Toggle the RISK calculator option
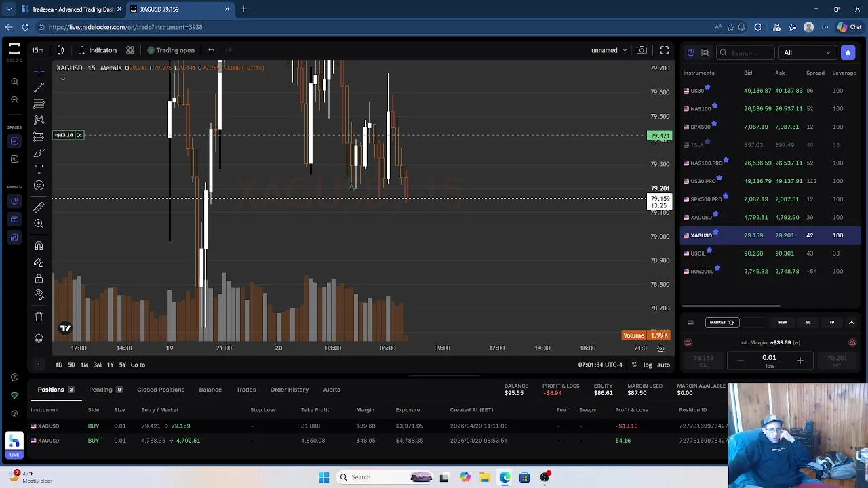Image resolution: width=868 pixels, height=488 pixels. tap(783, 323)
